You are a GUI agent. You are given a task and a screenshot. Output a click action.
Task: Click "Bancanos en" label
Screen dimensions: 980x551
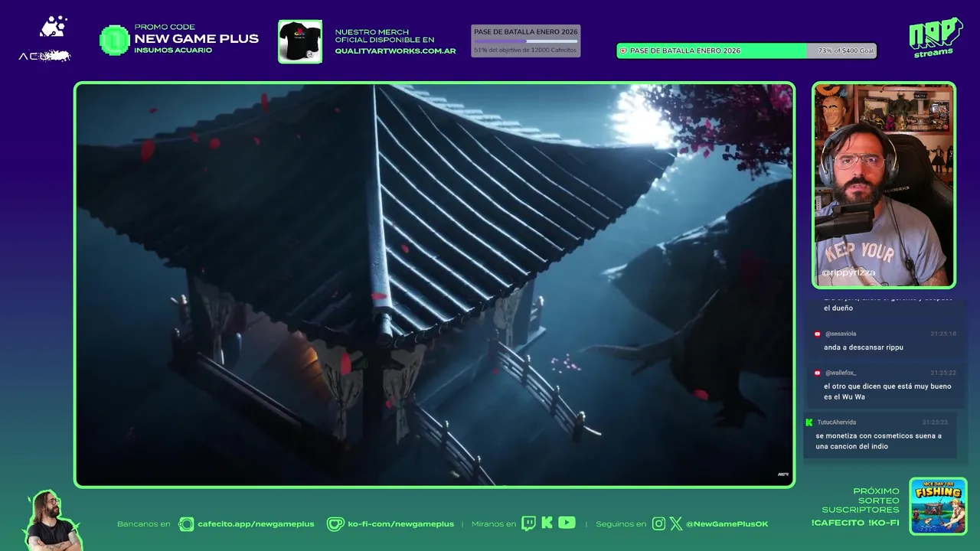coord(144,524)
